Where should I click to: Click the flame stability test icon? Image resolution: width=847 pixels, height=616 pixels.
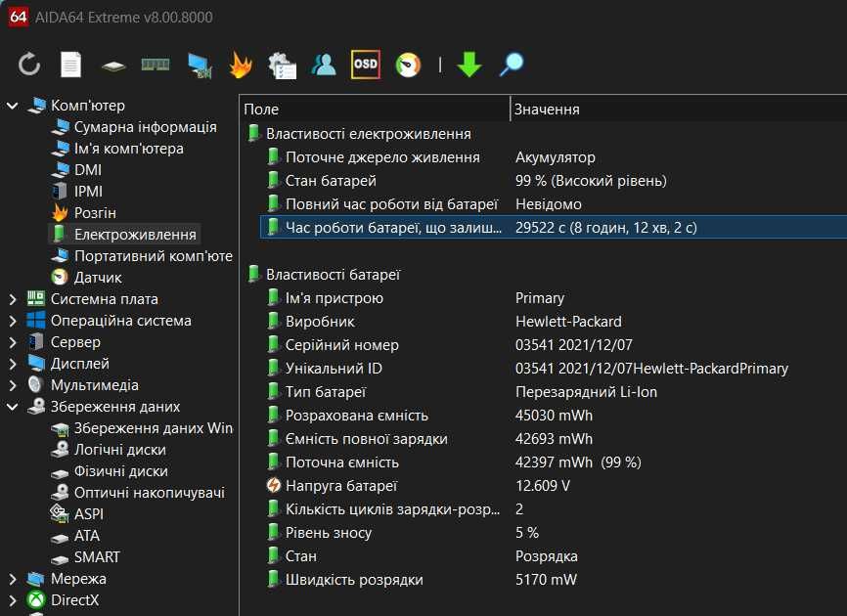[240, 65]
